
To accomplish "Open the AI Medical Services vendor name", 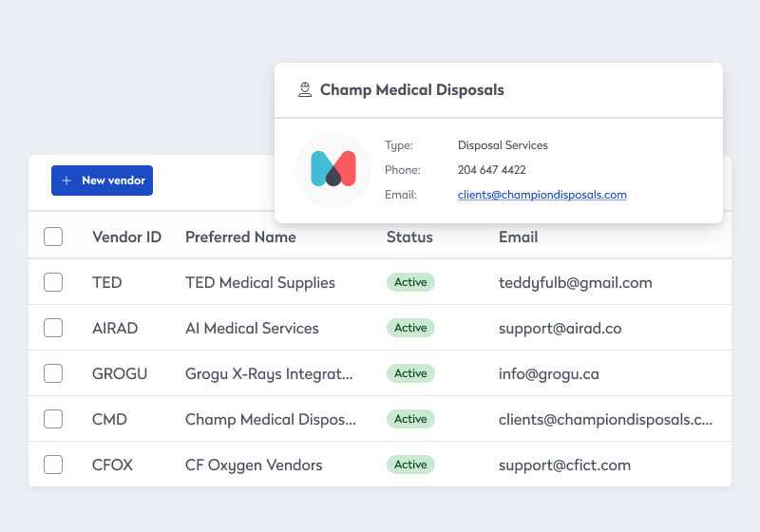I will tap(252, 328).
